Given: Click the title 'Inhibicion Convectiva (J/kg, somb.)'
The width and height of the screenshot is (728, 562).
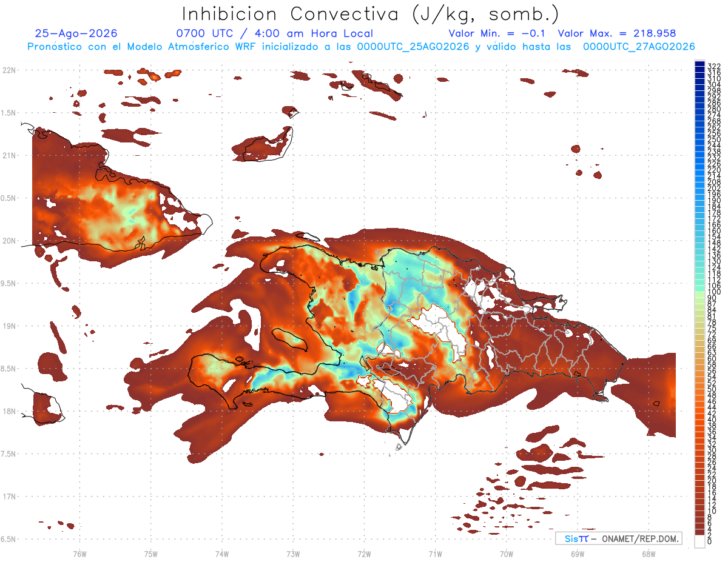Looking at the screenshot, I should point(370,14).
